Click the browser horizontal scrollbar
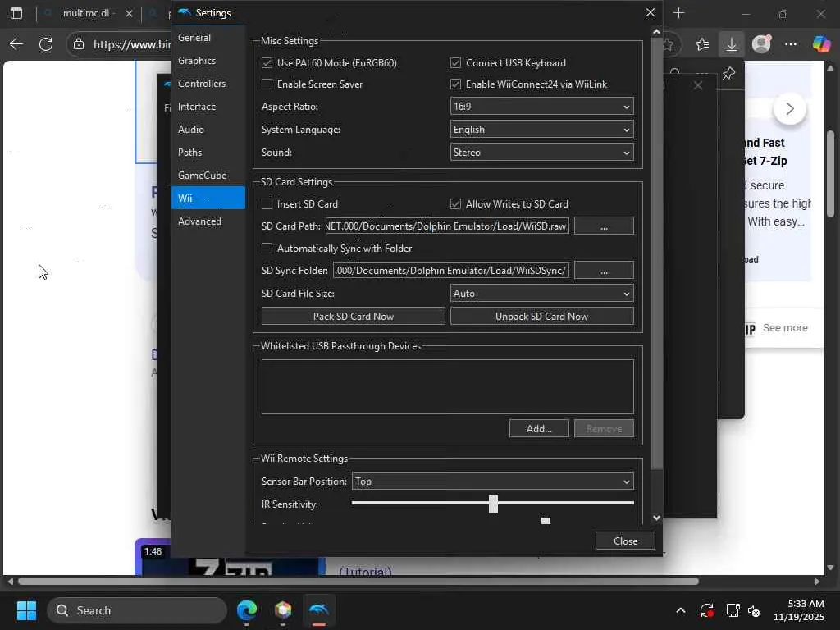The image size is (840, 630). pyautogui.click(x=358, y=582)
